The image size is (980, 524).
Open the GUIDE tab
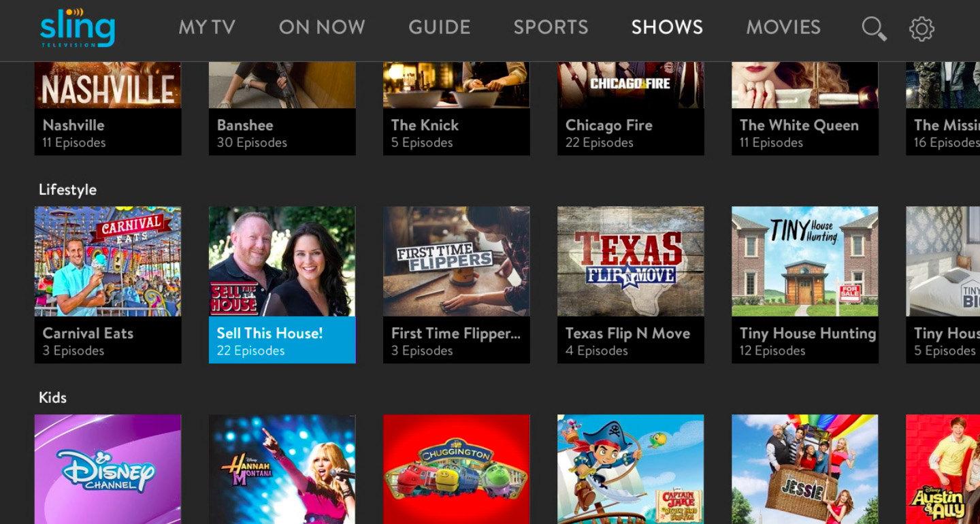pyautogui.click(x=440, y=27)
